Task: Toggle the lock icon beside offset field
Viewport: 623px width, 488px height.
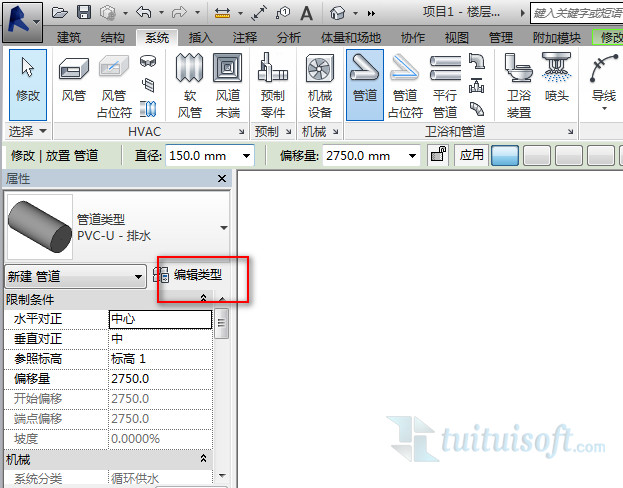Action: point(437,155)
